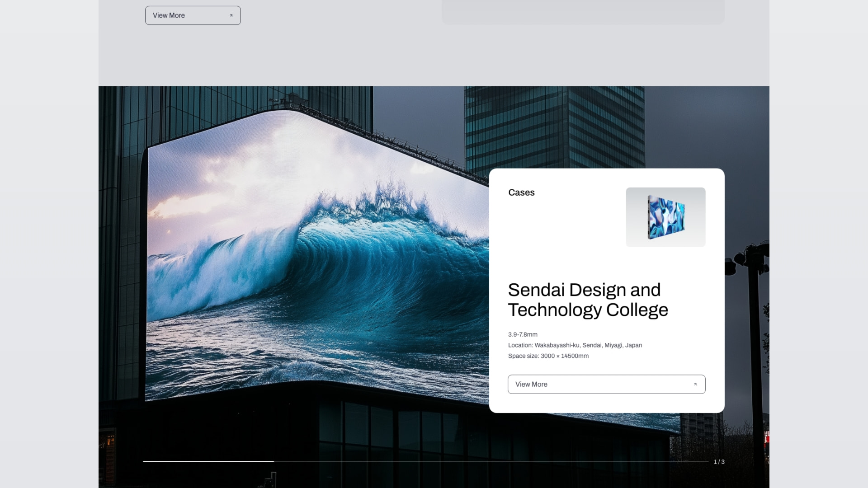Image resolution: width=868 pixels, height=488 pixels.
Task: Click the Space size 3000 × 14500mm text
Action: click(x=548, y=356)
